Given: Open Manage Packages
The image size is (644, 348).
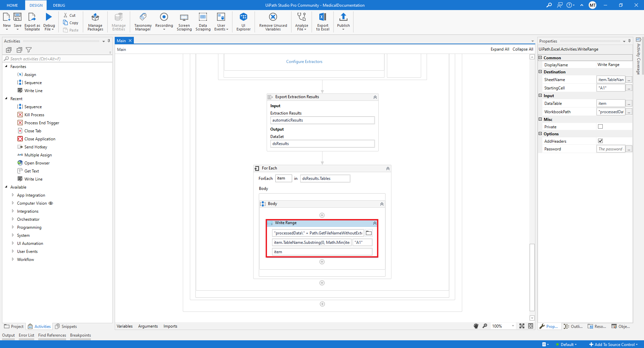Looking at the screenshot, I should (95, 21).
